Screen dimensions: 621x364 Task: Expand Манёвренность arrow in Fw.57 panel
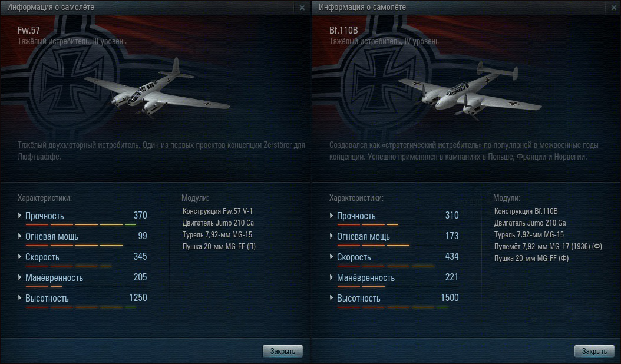pyautogui.click(x=19, y=277)
